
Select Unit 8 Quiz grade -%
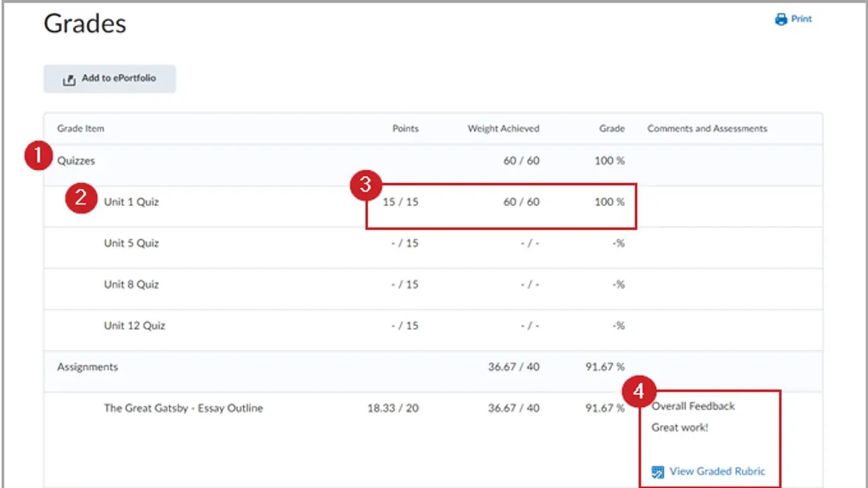tap(618, 285)
